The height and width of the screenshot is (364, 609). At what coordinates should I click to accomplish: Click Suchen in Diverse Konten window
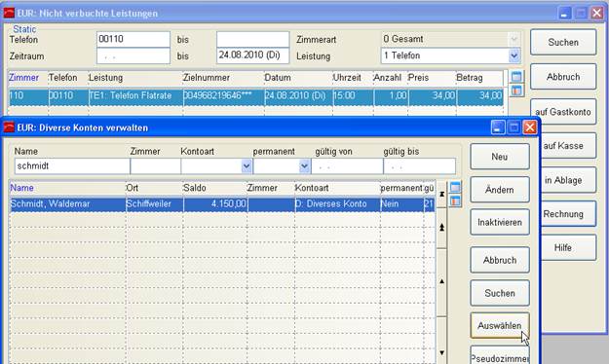(x=500, y=293)
